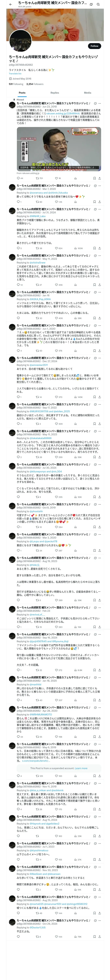Expand more options on the Jul 31, 2024 post
This screenshot has height=980, width=110.
100,209
